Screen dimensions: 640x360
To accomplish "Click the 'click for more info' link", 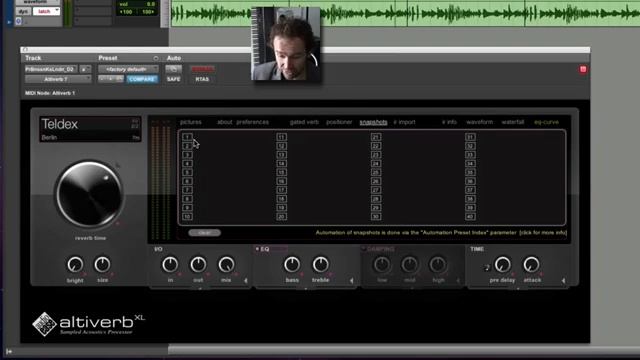I will (543, 233).
